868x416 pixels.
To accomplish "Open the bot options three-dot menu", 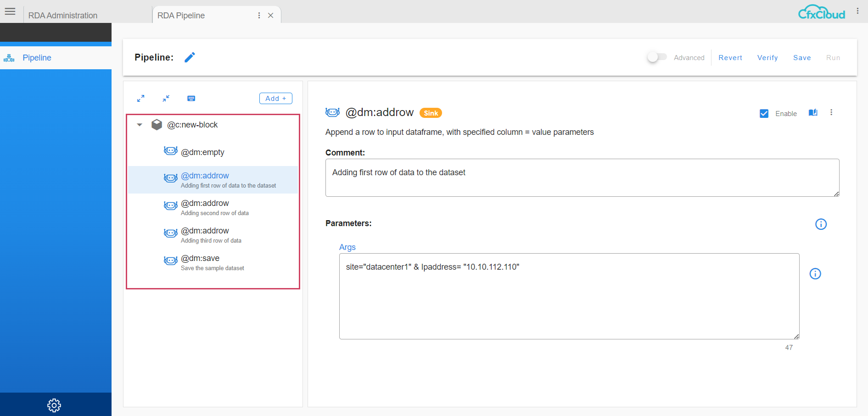I will click(x=831, y=112).
